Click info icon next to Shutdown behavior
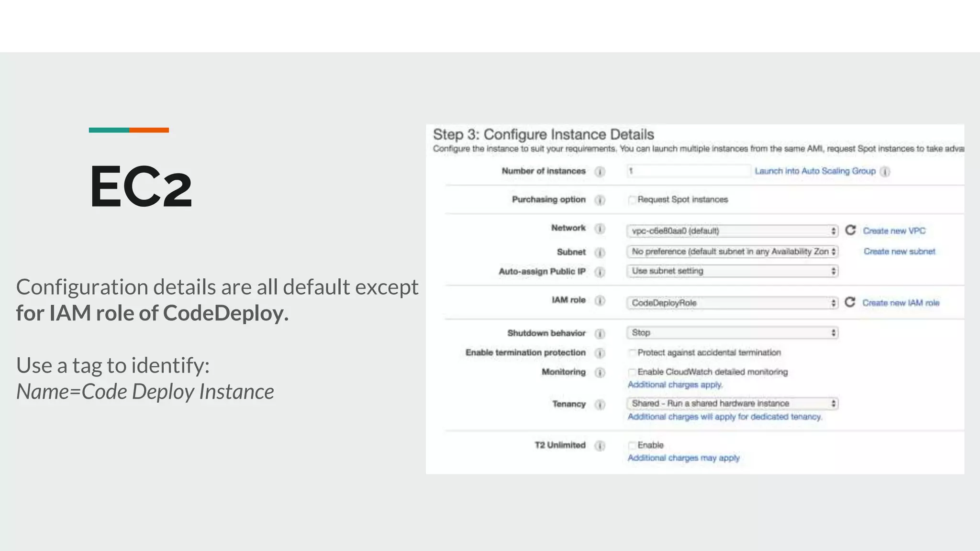 600,333
